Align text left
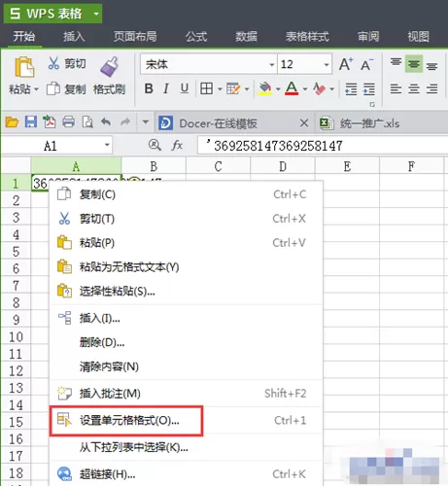 point(396,88)
